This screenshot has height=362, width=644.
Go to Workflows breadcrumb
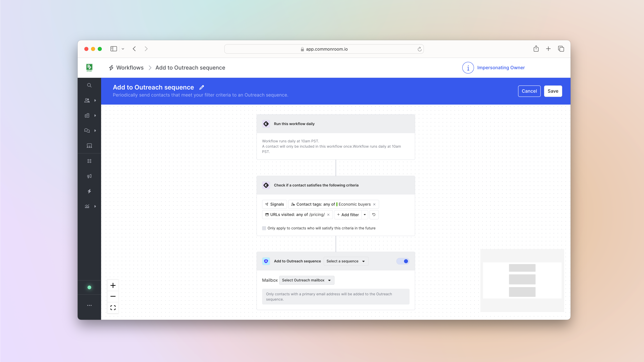coord(130,68)
